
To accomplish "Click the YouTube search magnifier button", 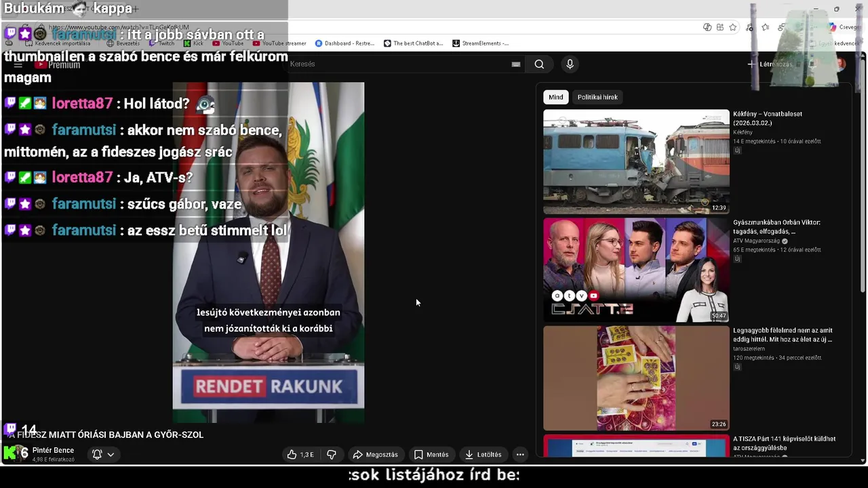I will click(x=539, y=64).
